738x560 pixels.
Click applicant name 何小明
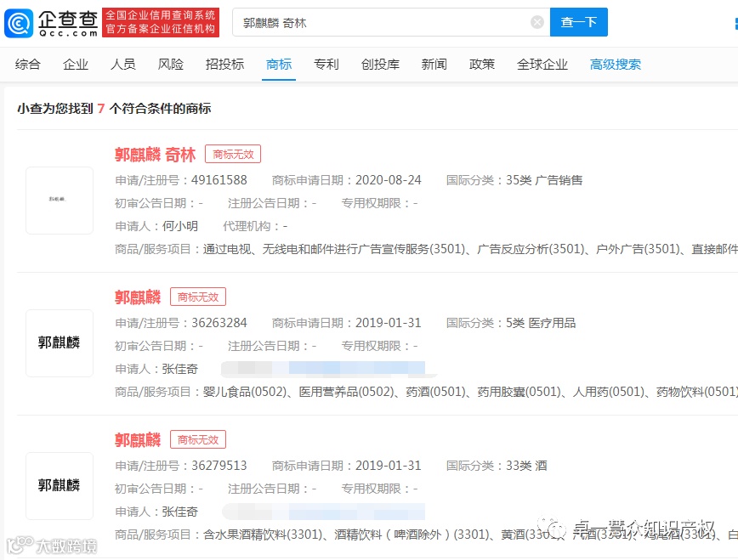[x=179, y=226]
